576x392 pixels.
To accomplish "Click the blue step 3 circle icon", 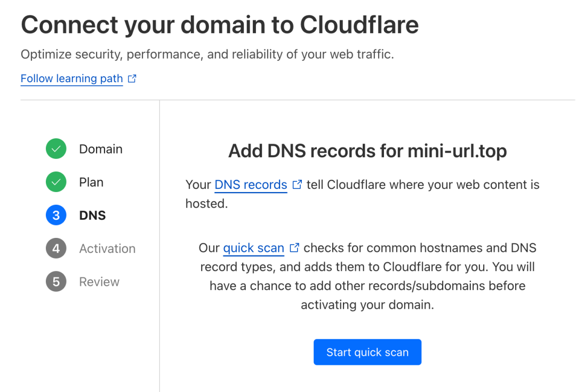I will 56,215.
